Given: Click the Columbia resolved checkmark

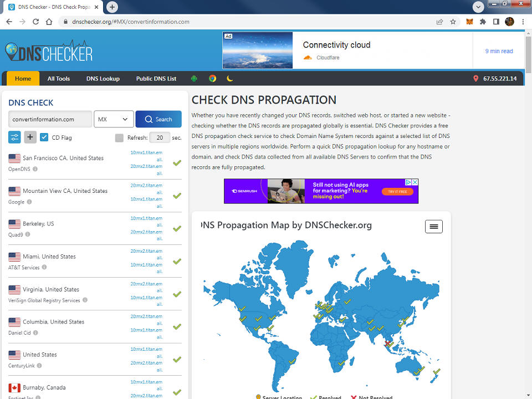Looking at the screenshot, I should (x=177, y=327).
